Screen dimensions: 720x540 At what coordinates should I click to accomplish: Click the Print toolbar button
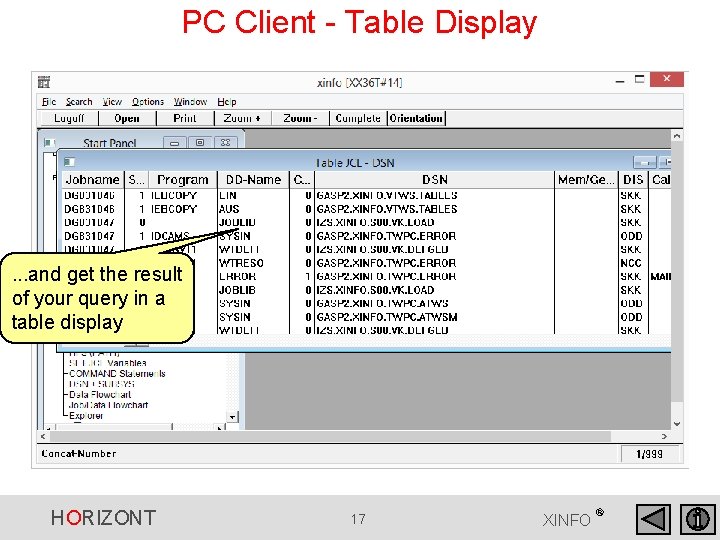185,118
